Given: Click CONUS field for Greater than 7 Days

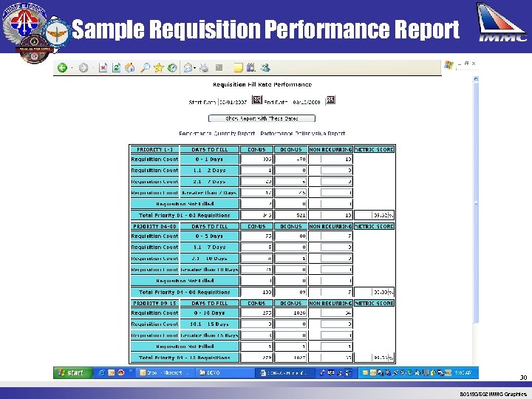Looking at the screenshot, I should (x=256, y=193).
